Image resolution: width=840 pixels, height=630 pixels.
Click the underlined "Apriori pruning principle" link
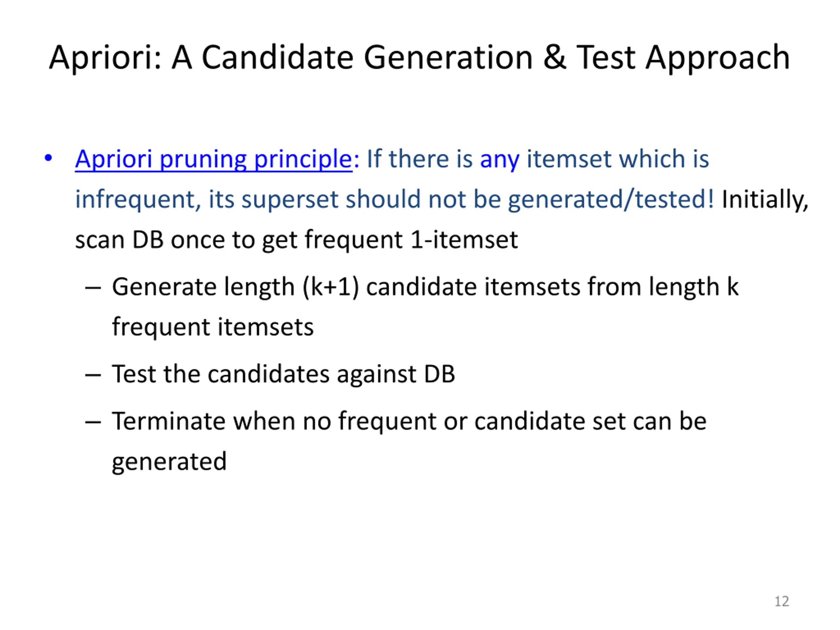coord(213,159)
